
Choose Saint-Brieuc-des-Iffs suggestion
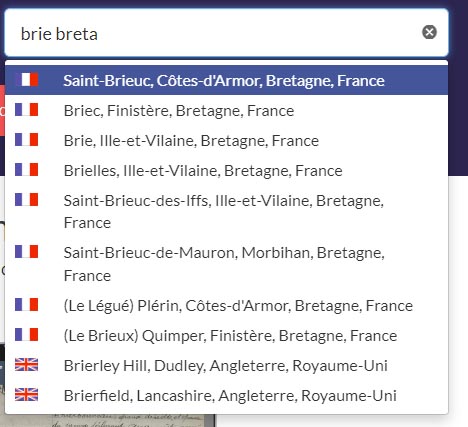click(226, 211)
